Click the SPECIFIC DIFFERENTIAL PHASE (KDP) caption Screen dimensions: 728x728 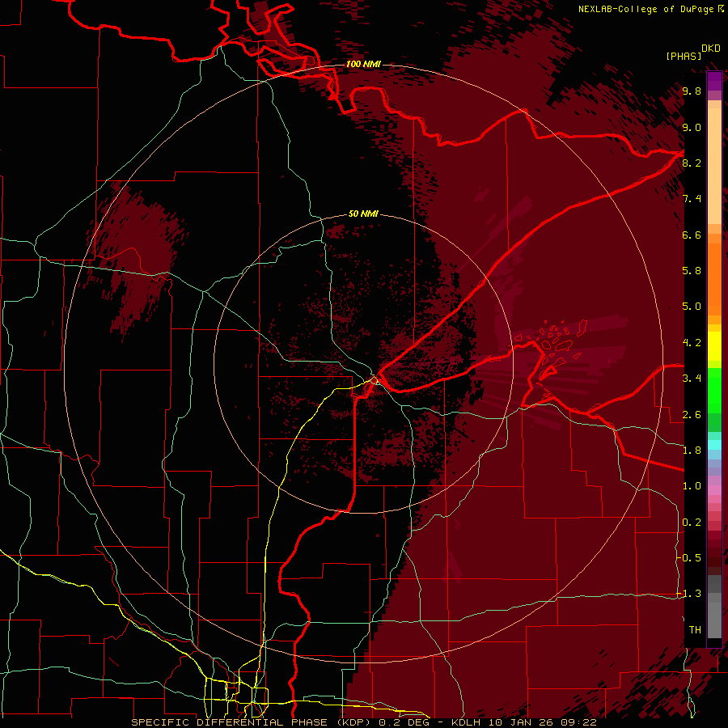(x=250, y=722)
